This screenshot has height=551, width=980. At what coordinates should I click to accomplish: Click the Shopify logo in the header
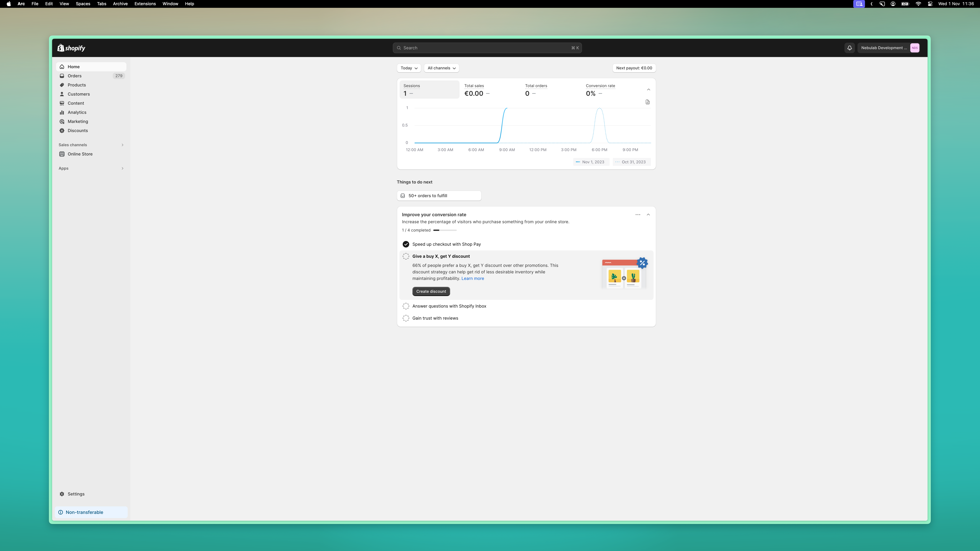[x=71, y=48]
